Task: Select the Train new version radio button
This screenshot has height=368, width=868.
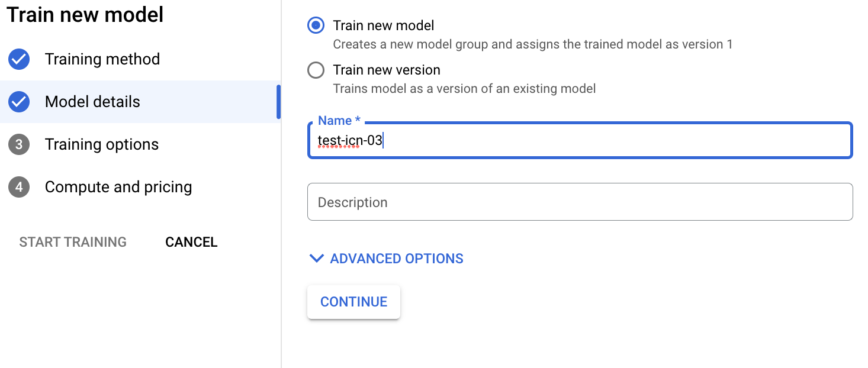Action: 316,70
